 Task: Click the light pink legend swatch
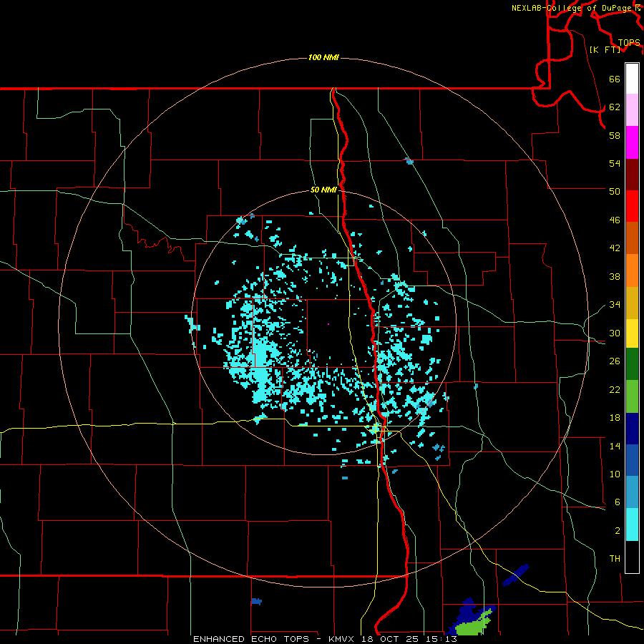[x=632, y=110]
